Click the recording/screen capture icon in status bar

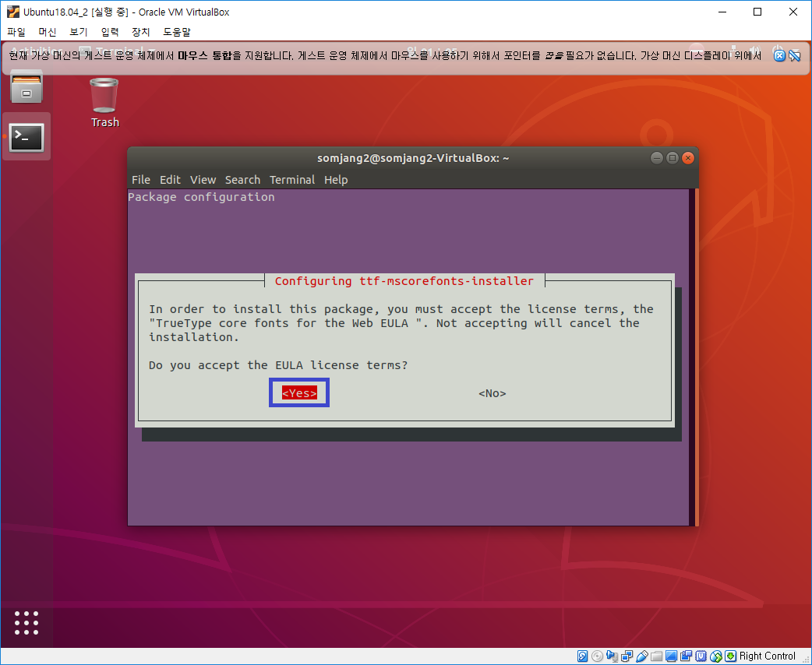pos(687,656)
